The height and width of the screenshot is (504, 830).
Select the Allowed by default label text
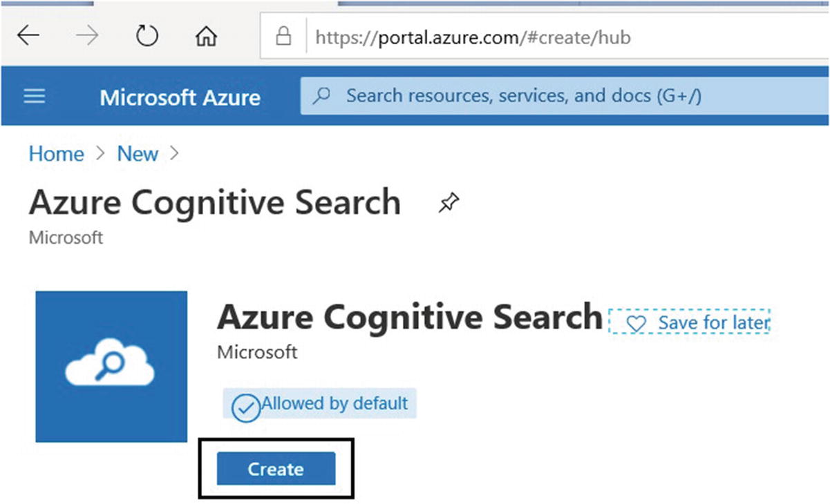(334, 403)
